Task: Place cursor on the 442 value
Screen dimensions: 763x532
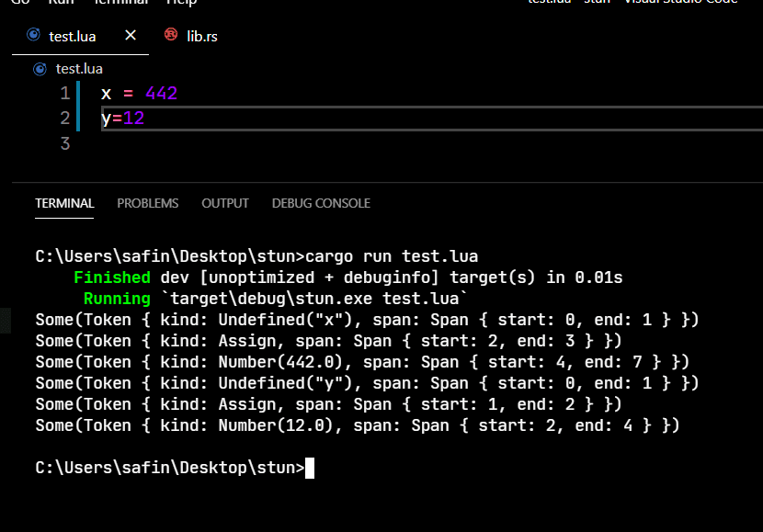Action: pos(162,93)
